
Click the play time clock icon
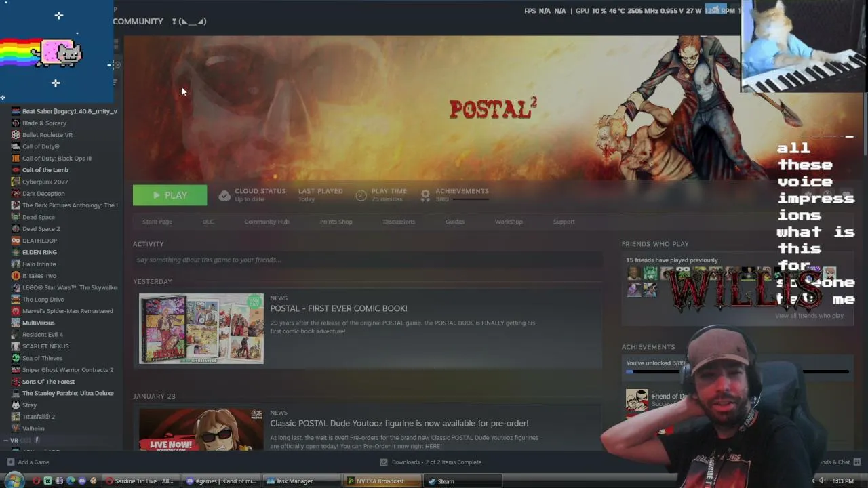point(361,195)
